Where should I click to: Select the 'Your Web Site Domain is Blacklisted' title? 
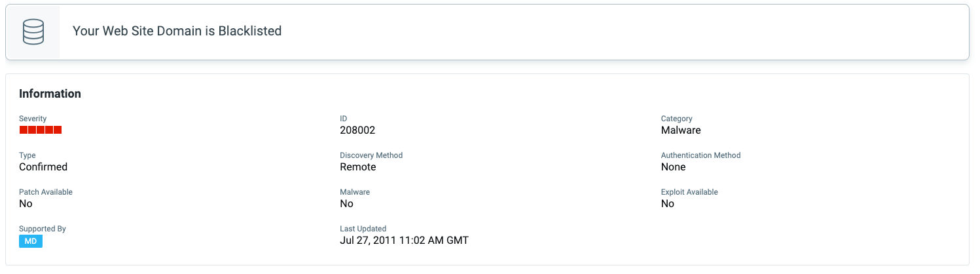[x=177, y=31]
